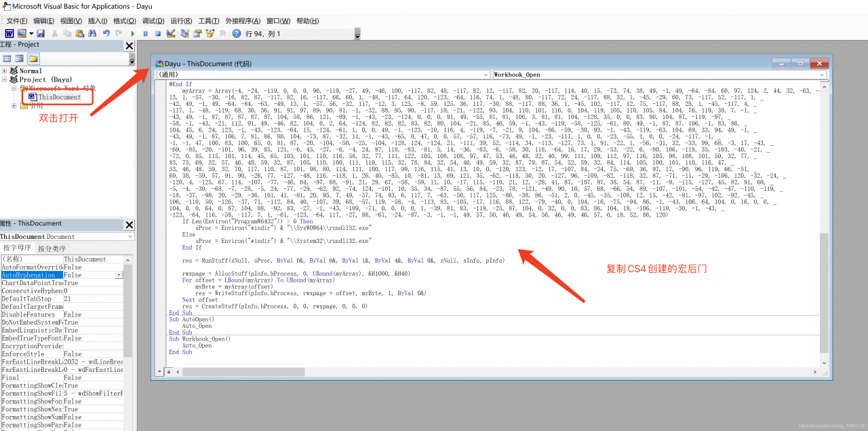Click the code window horizontal scrollbar
Image resolution: width=868 pixels, height=431 pixels.
[x=495, y=372]
